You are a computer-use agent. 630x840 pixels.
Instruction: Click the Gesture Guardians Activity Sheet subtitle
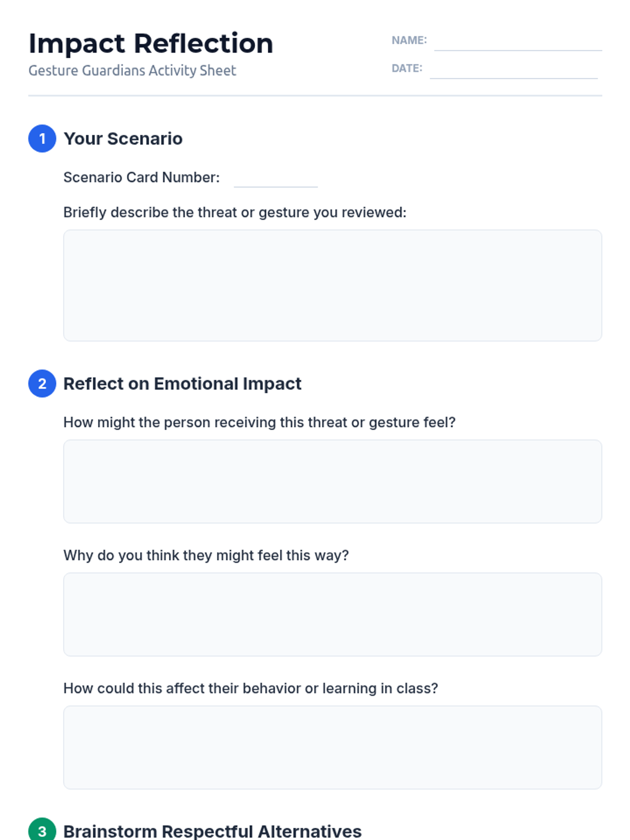[x=132, y=70]
